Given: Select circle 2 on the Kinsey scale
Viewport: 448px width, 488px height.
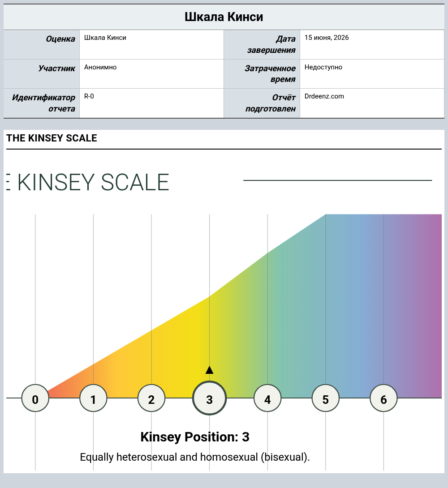Looking at the screenshot, I should tap(151, 398).
